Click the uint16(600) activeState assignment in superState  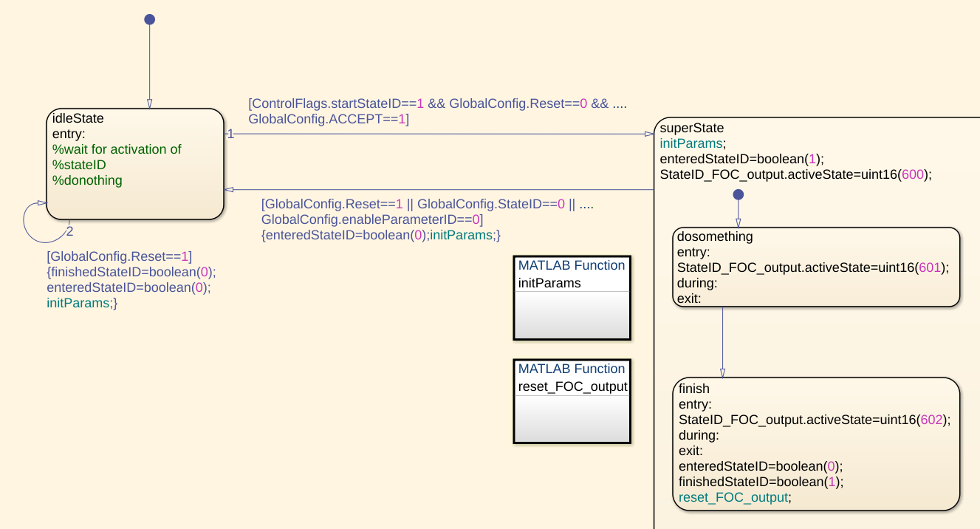[795, 174]
